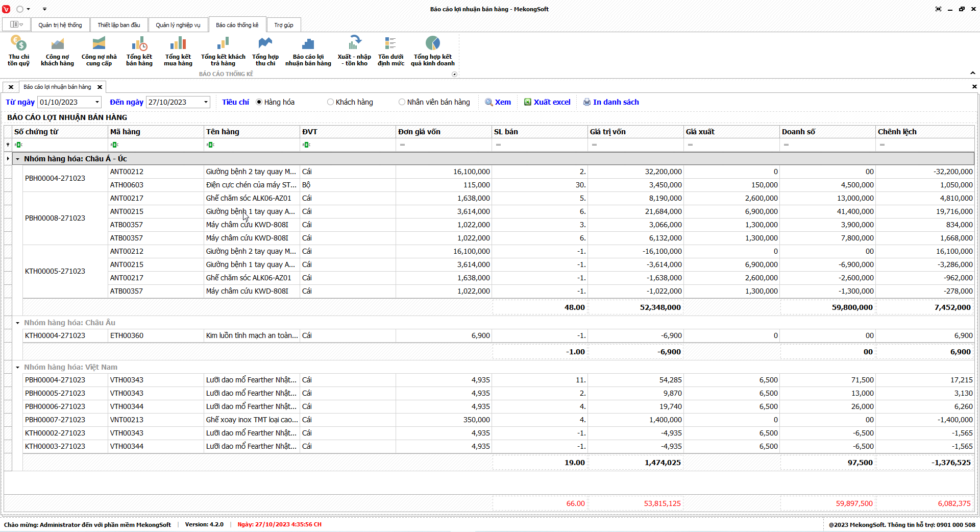
Task: Open Xuất - nhập - tồn kho report
Action: [x=354, y=51]
